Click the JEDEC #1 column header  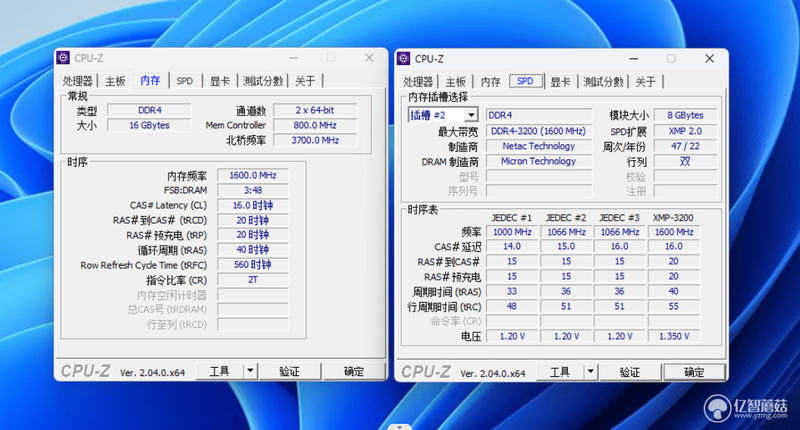click(512, 218)
